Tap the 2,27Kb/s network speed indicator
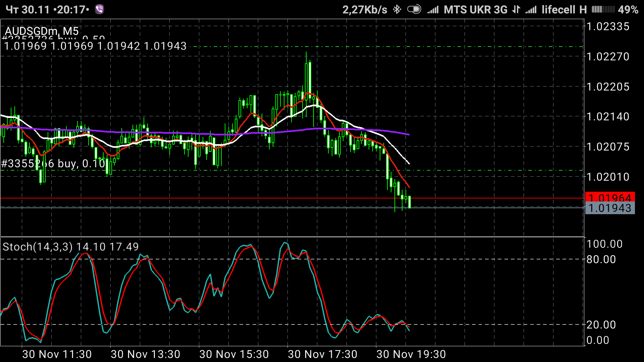This screenshot has width=644, height=362. click(365, 10)
